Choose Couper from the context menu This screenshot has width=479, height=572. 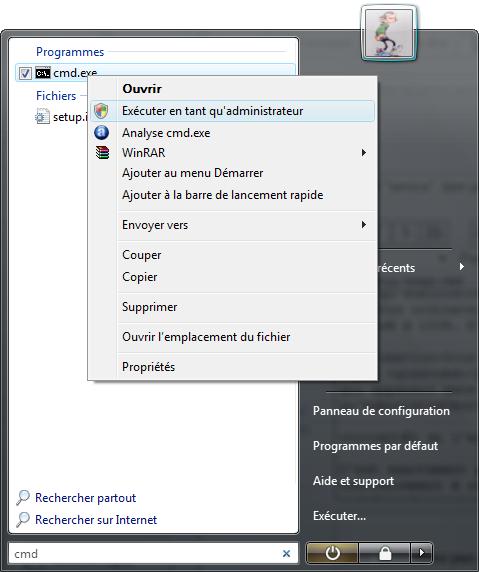tap(232, 255)
